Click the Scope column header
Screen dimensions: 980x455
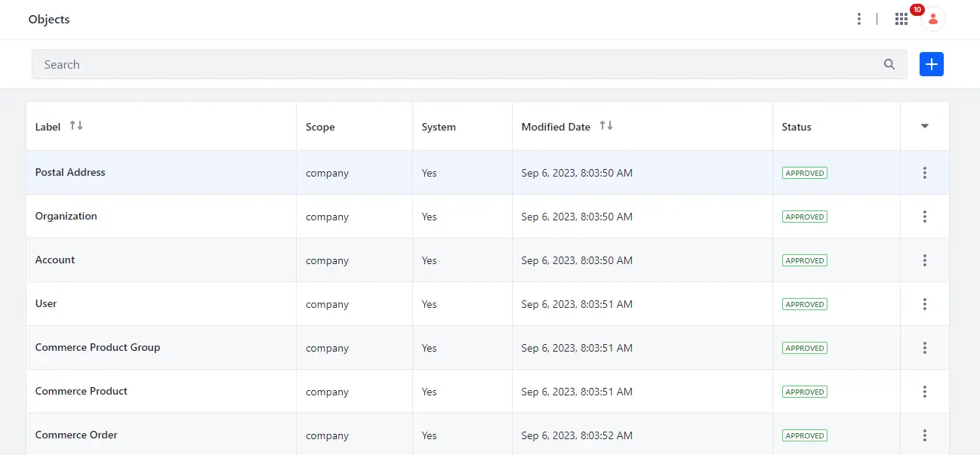coord(320,127)
